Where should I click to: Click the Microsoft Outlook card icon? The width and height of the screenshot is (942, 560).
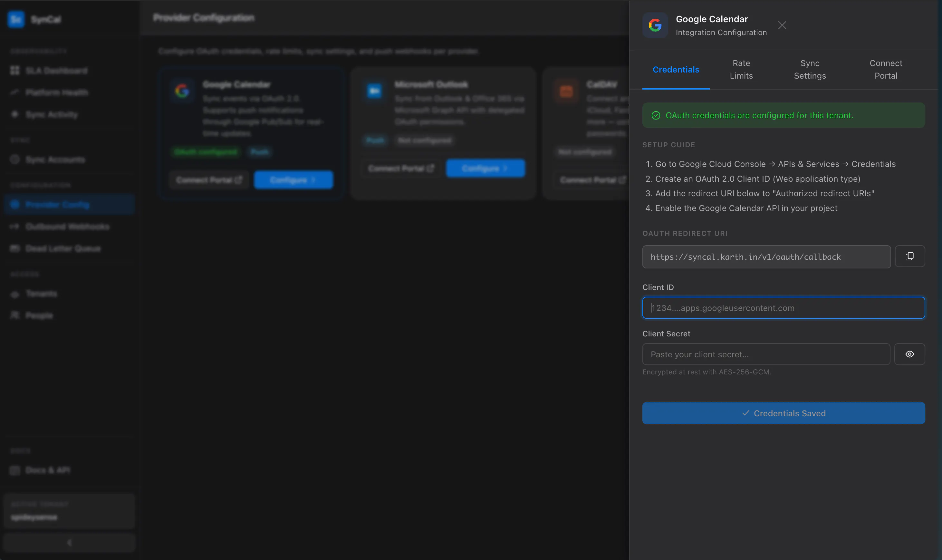374,91
